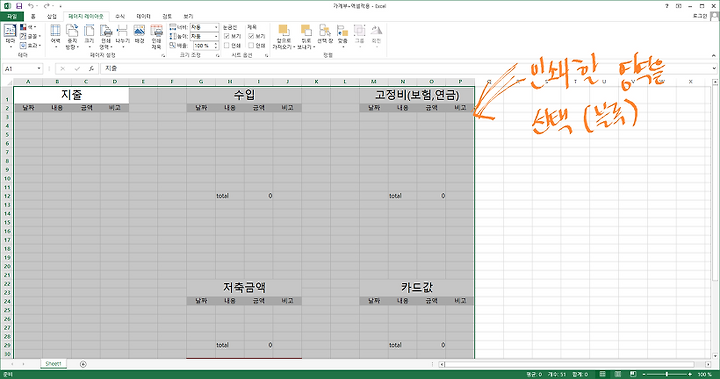Screen dimensions: 720x379
Task: Open Customize Quick Access Toolbar dropdown
Action: [x=61, y=6]
